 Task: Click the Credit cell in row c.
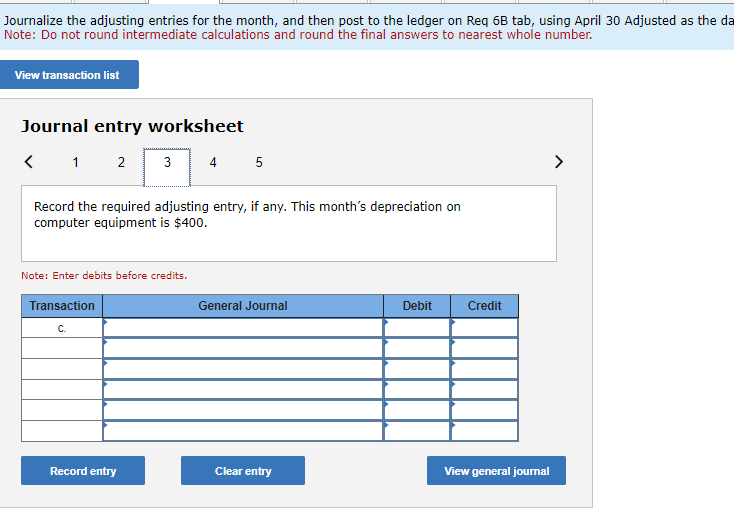(484, 328)
